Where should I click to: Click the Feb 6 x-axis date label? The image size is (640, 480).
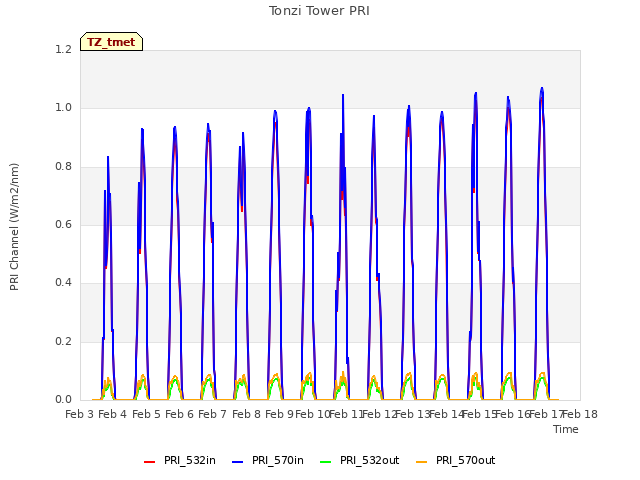coord(179,414)
